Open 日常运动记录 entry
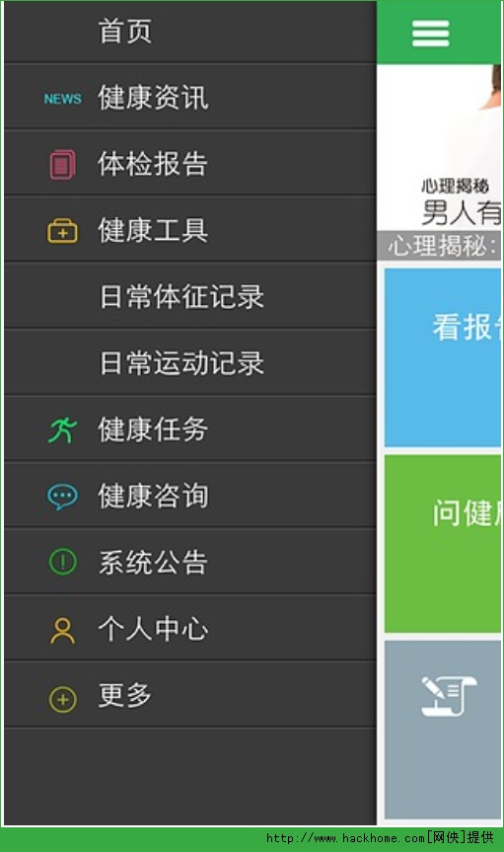Screen dimensions: 504x852 (190, 363)
